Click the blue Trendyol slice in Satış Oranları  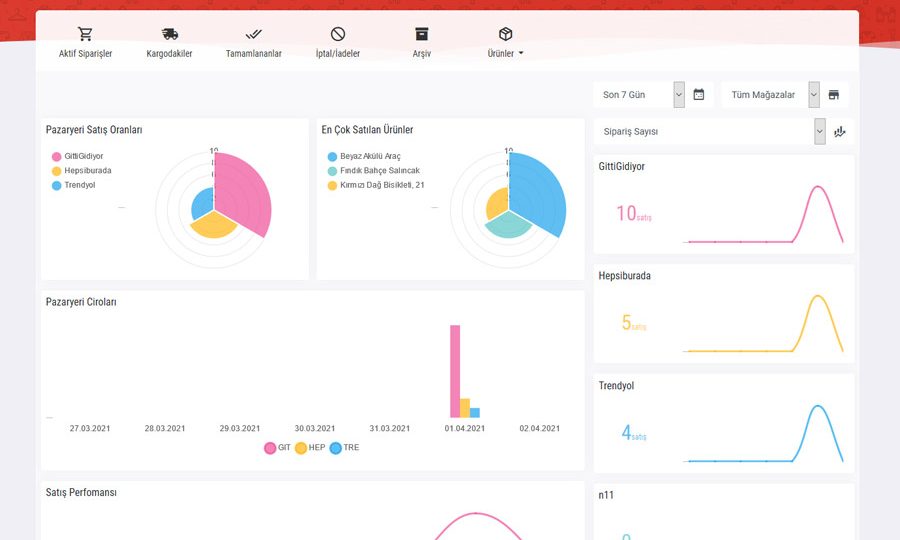pyautogui.click(x=203, y=203)
